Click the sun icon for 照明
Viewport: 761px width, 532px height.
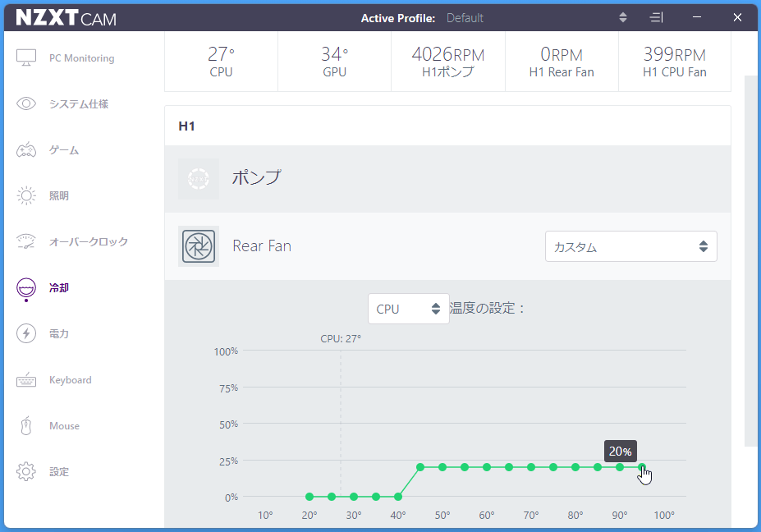(x=26, y=195)
